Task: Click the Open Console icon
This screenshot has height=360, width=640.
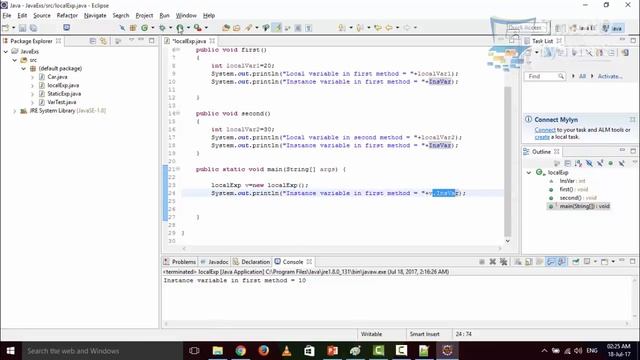Action: [x=604, y=262]
